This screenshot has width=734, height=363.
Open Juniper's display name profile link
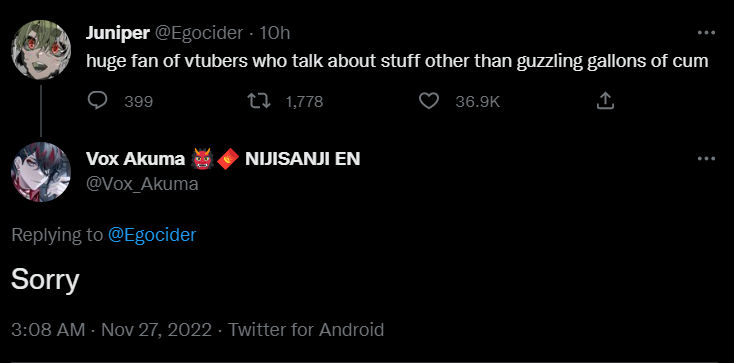coord(118,33)
